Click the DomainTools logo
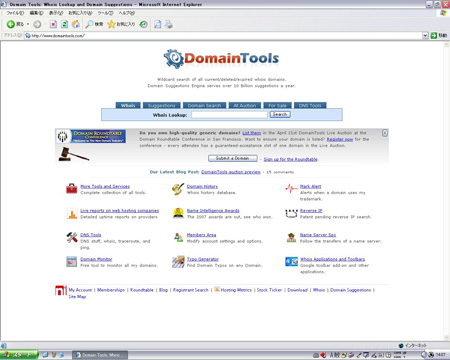 [221, 59]
